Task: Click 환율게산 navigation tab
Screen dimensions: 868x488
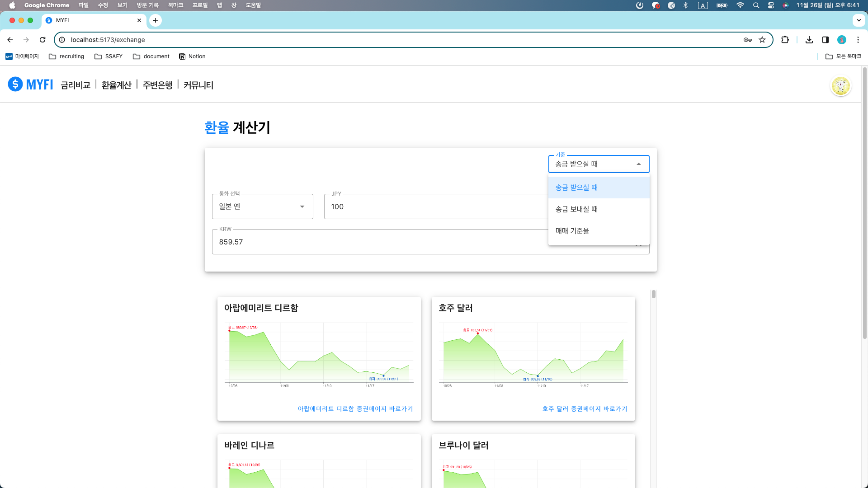Action: pos(116,84)
